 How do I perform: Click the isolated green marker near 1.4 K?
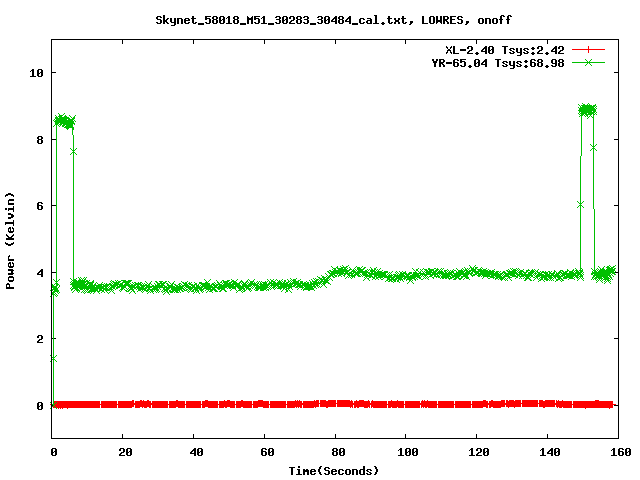(53, 358)
